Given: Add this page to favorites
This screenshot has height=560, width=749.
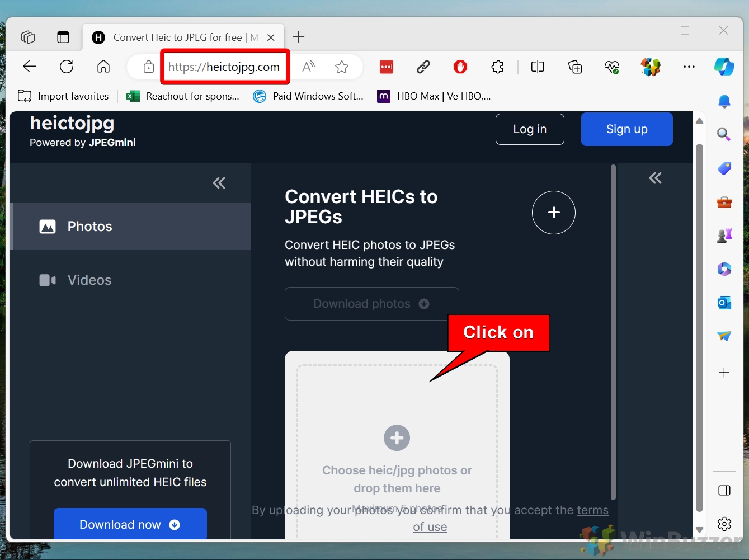Looking at the screenshot, I should (x=342, y=67).
